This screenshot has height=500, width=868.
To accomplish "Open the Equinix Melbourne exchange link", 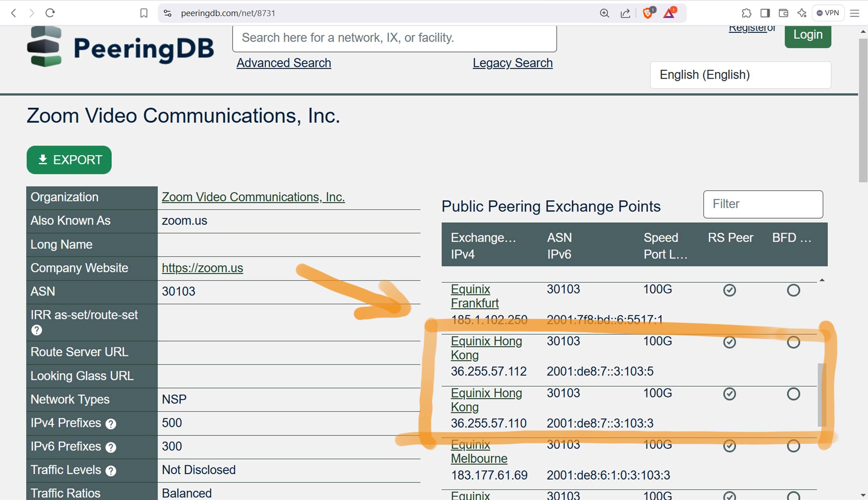I will pos(479,452).
